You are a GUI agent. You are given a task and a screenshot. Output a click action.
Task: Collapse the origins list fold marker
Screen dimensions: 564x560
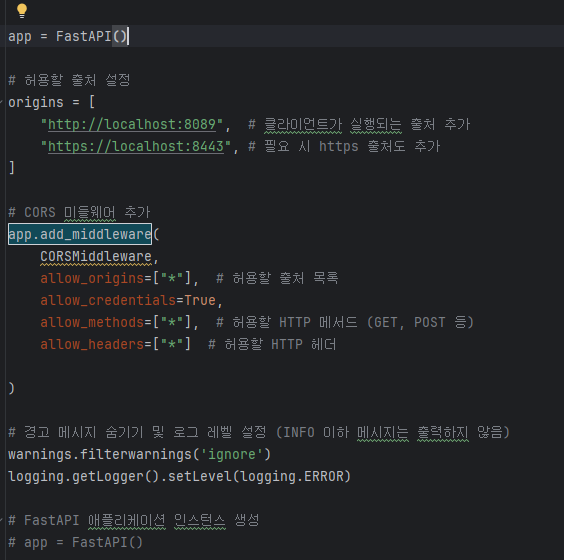[x=1, y=103]
